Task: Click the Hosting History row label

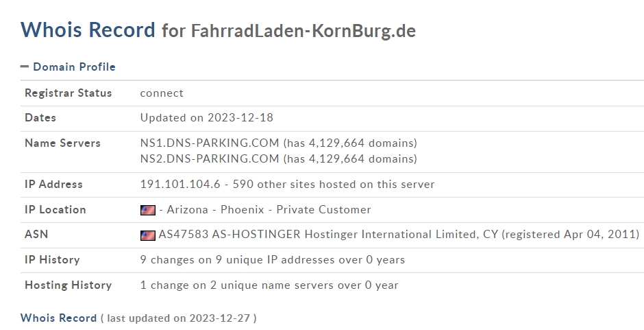Action: click(x=69, y=285)
